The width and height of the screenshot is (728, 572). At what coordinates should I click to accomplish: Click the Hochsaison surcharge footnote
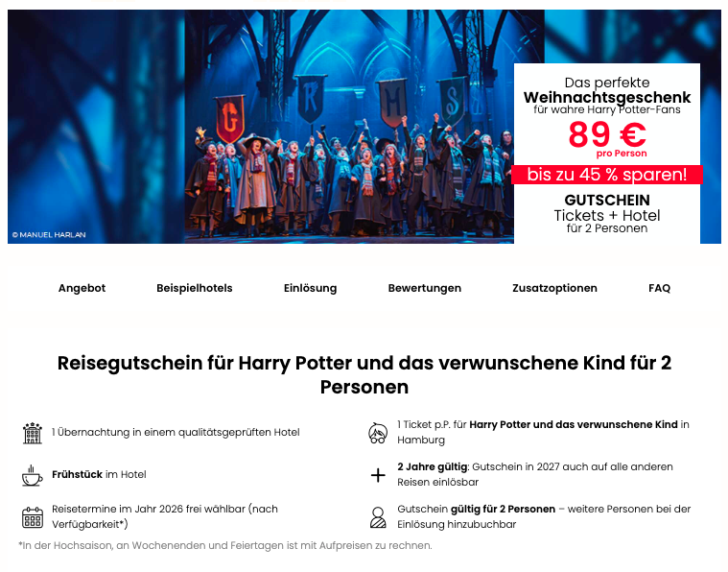(225, 545)
